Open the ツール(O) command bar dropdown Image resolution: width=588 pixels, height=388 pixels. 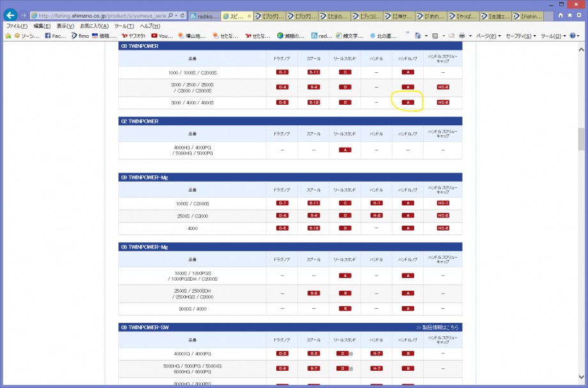553,36
